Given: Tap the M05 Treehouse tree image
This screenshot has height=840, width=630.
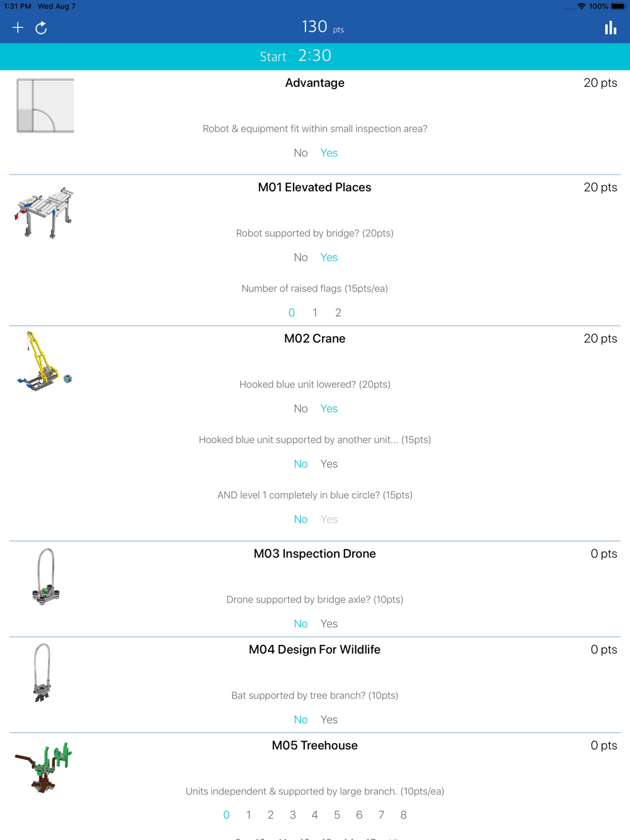Looking at the screenshot, I should coord(44,767).
